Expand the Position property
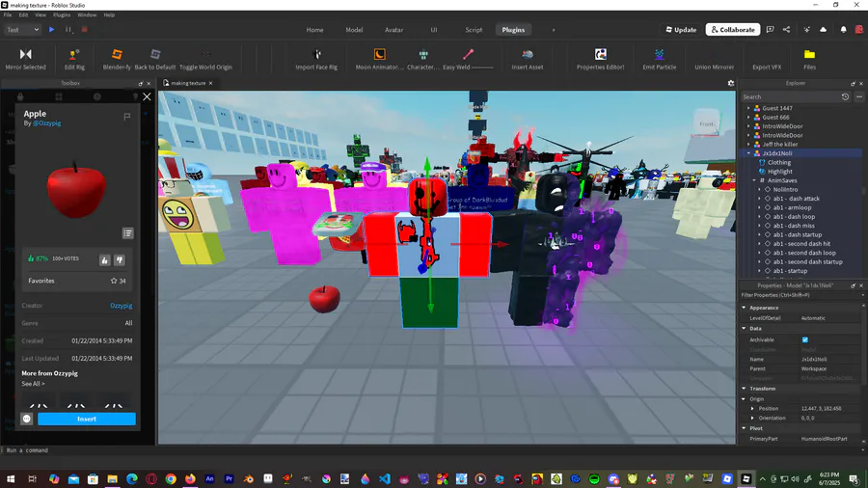The image size is (868, 488). click(752, 408)
